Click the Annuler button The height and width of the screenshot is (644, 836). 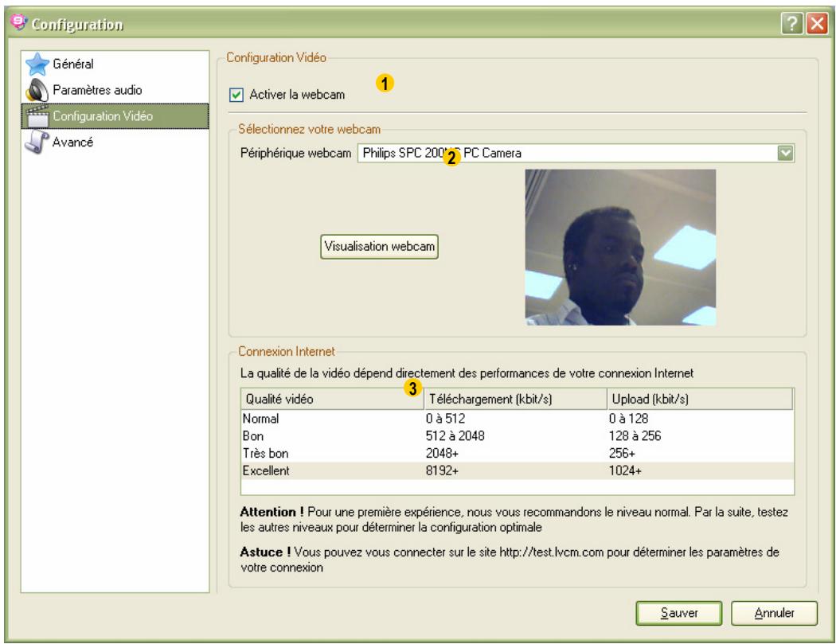coord(774,613)
